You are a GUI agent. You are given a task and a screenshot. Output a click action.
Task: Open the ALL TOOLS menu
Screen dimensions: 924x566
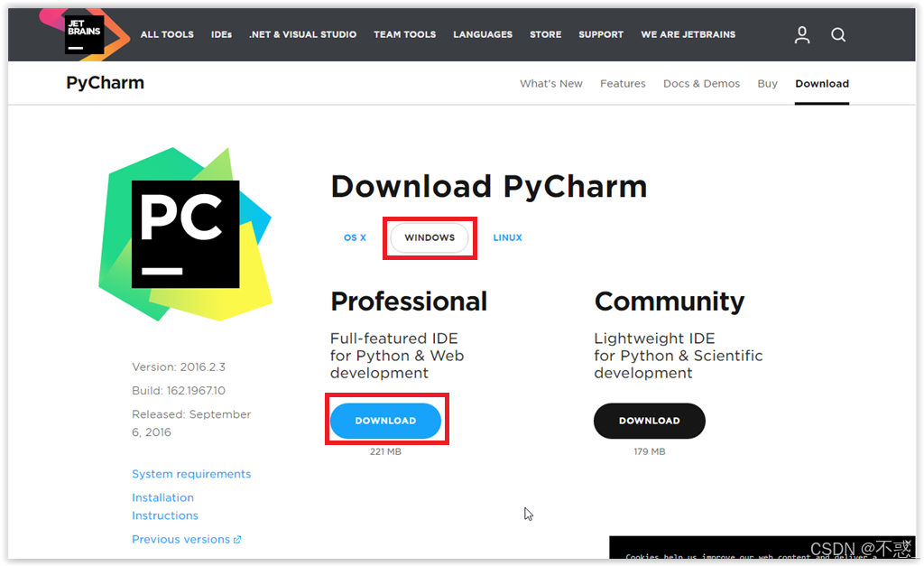tap(167, 34)
